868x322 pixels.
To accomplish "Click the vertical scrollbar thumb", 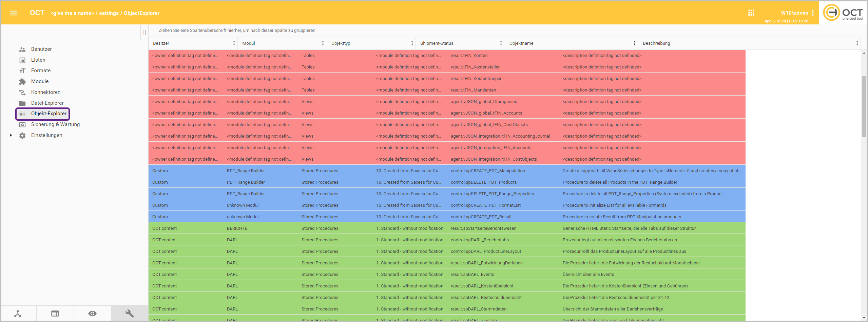I will [864, 107].
